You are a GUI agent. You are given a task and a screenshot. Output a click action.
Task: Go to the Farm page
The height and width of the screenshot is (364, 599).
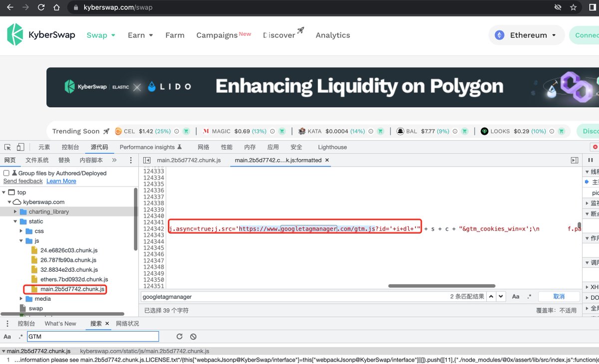175,35
